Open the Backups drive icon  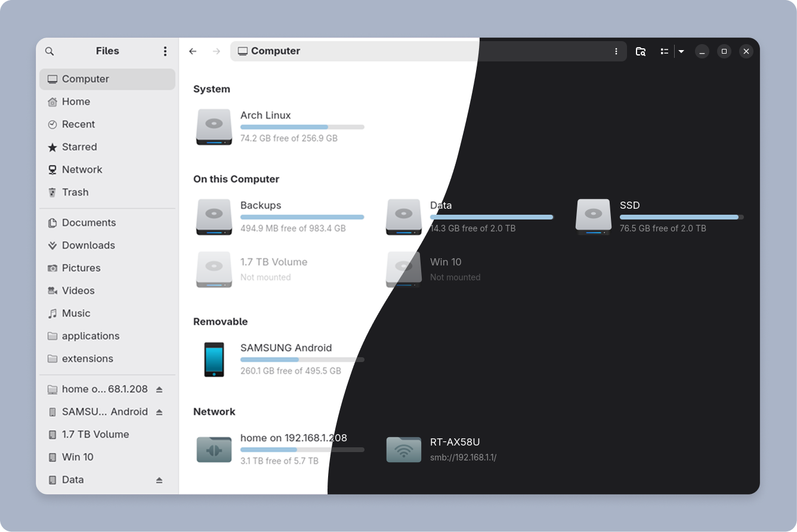[x=214, y=217]
